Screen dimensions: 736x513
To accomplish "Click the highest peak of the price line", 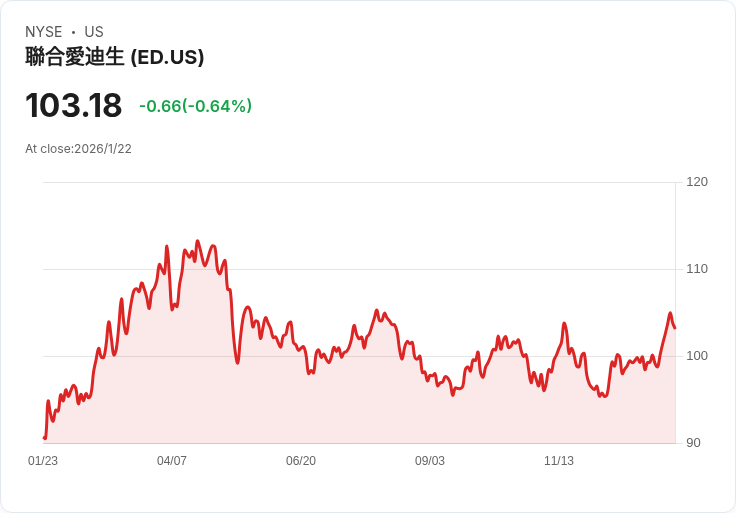I will pos(197,241).
